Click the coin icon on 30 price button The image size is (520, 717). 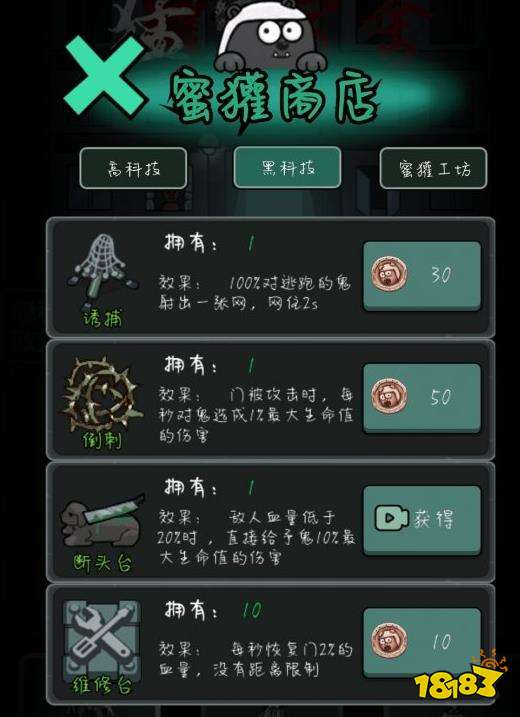389,275
